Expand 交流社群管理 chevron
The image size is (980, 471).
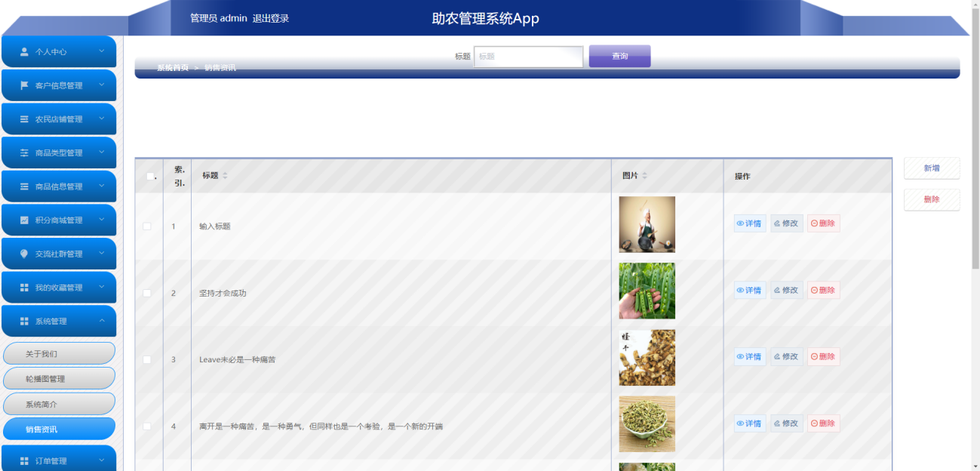(x=102, y=253)
